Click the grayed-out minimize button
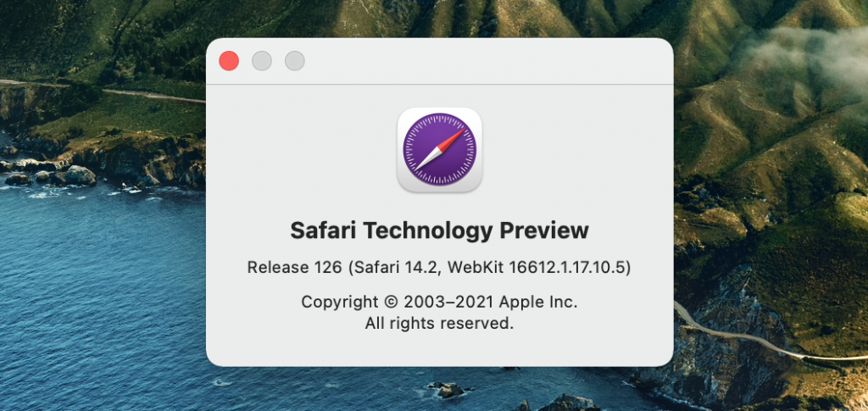868x411 pixels. coord(262,61)
